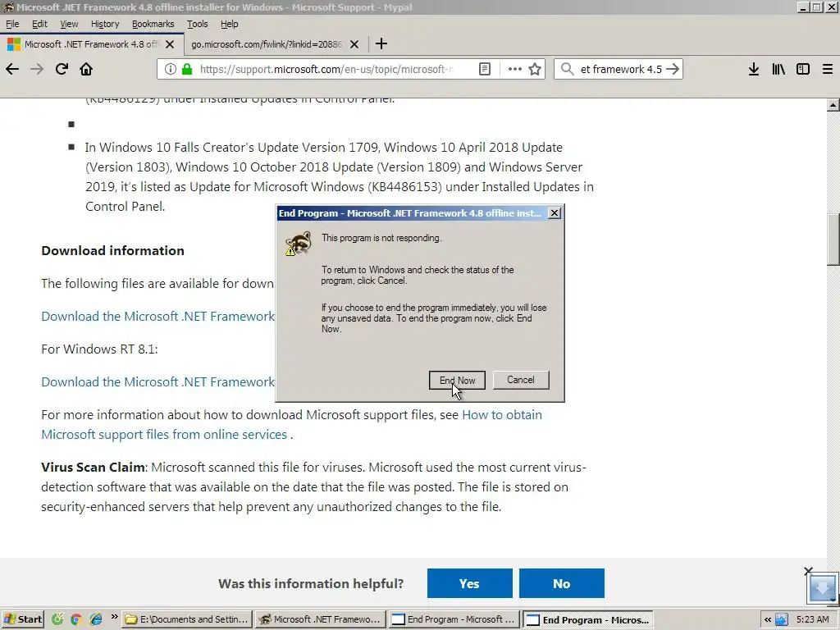Click the blue download arrow widget

click(x=822, y=588)
